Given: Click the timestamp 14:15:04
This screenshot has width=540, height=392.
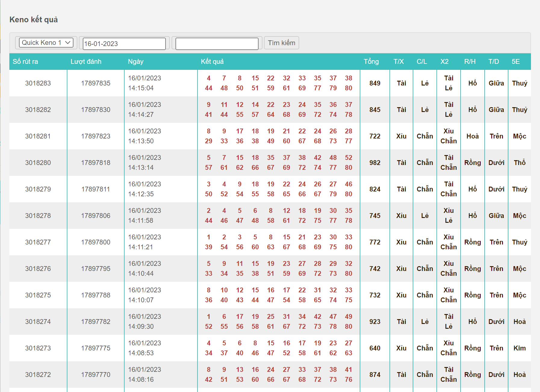Looking at the screenshot, I should (x=141, y=88).
